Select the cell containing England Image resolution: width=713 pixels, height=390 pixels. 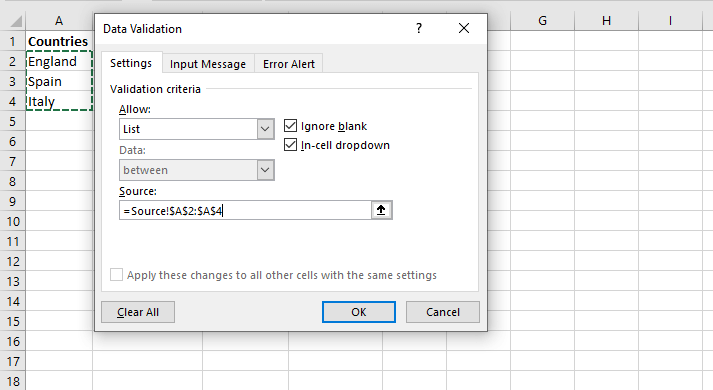click(59, 61)
